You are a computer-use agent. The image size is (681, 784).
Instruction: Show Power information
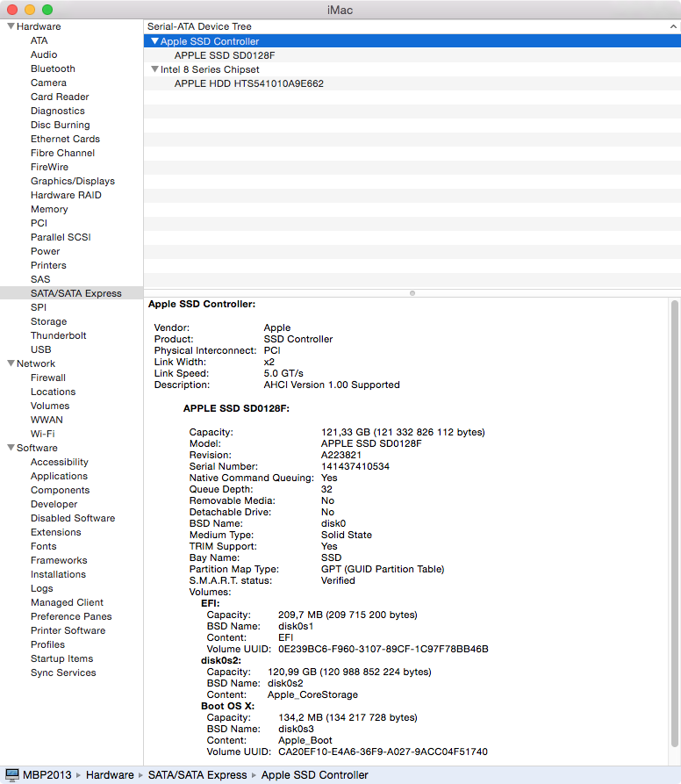46,250
